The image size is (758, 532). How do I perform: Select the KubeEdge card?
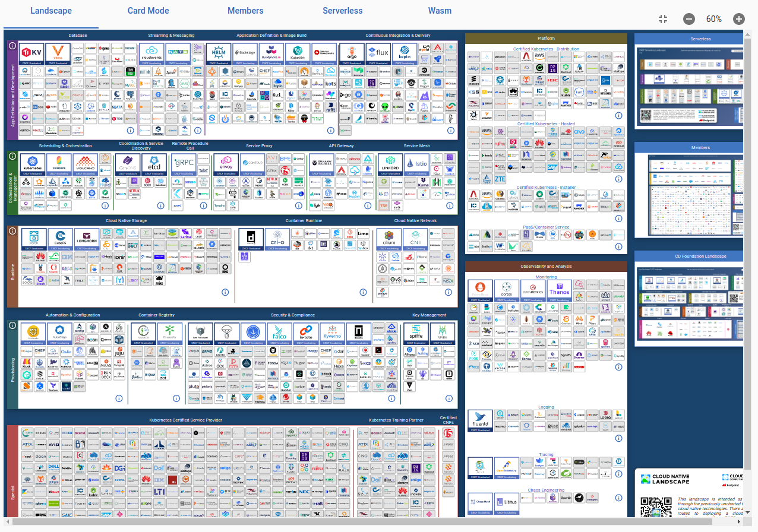(59, 334)
